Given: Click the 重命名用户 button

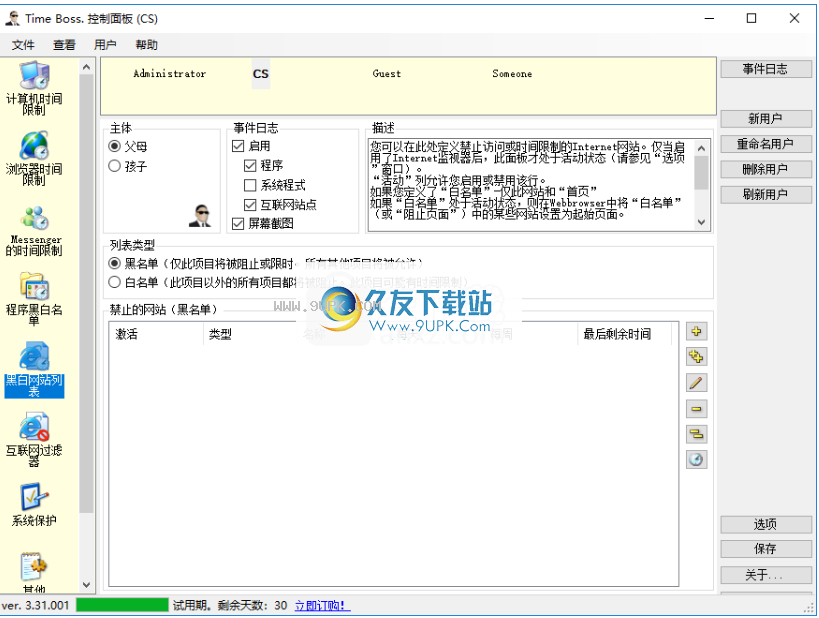Looking at the screenshot, I should pos(766,144).
